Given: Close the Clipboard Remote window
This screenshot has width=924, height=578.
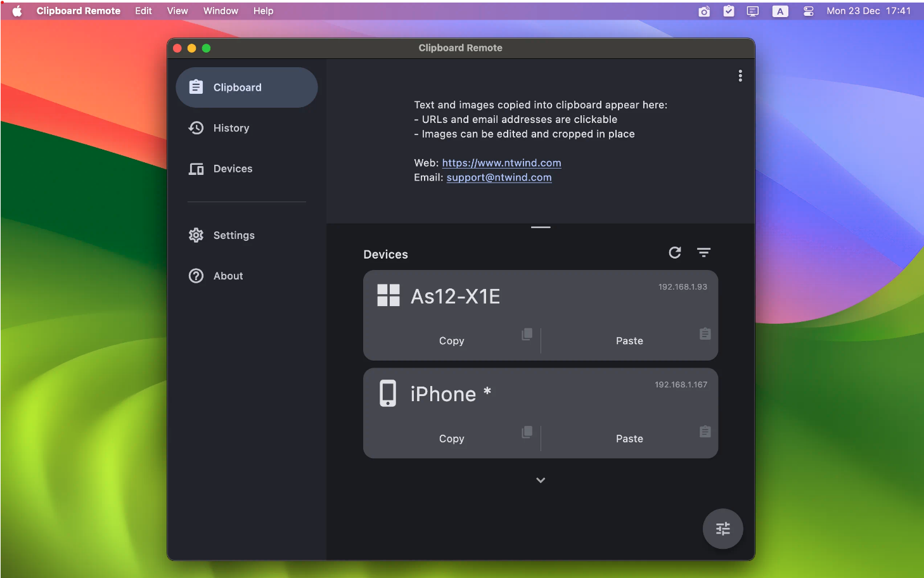Looking at the screenshot, I should [177, 48].
